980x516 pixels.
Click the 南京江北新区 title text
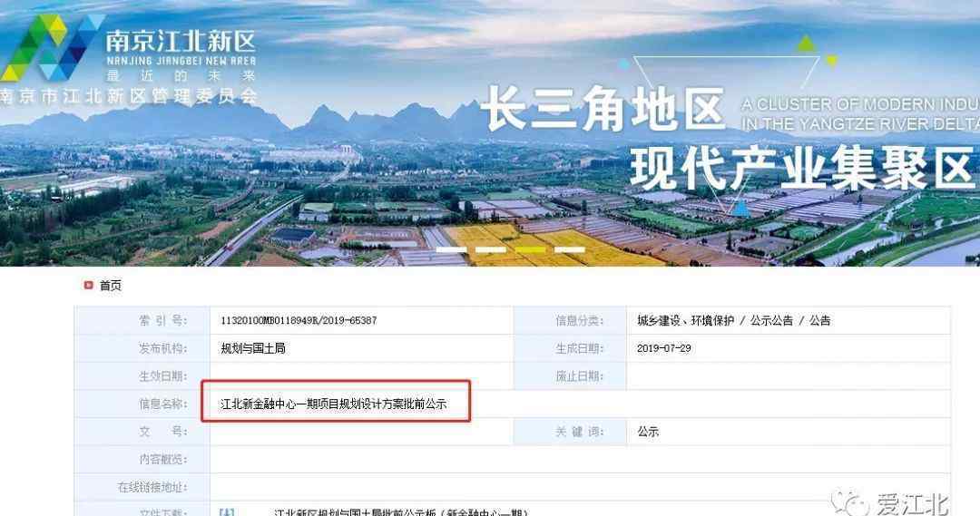tap(181, 41)
